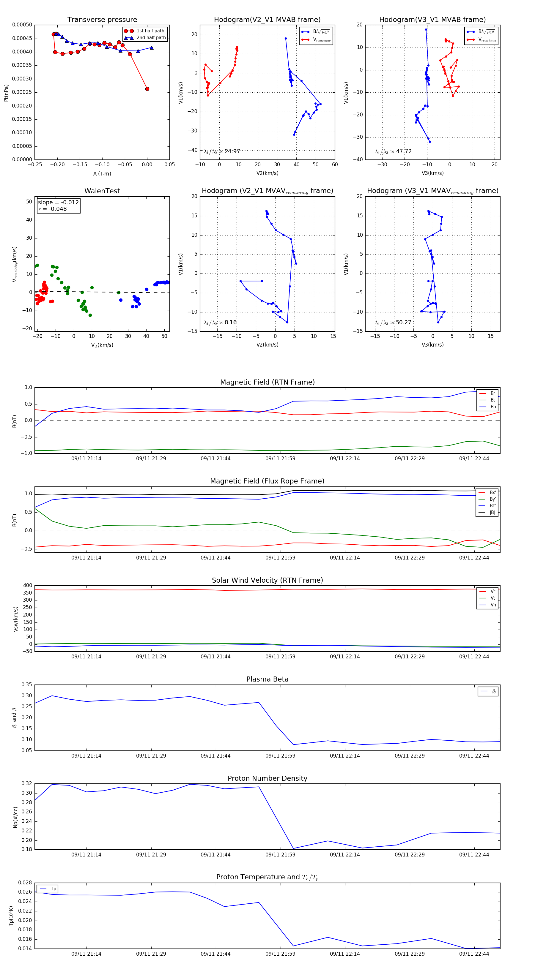The width and height of the screenshot is (535, 980).
Task: Click '09/11 21:44' tick under Flux Rope Frame
Action: pos(215,558)
